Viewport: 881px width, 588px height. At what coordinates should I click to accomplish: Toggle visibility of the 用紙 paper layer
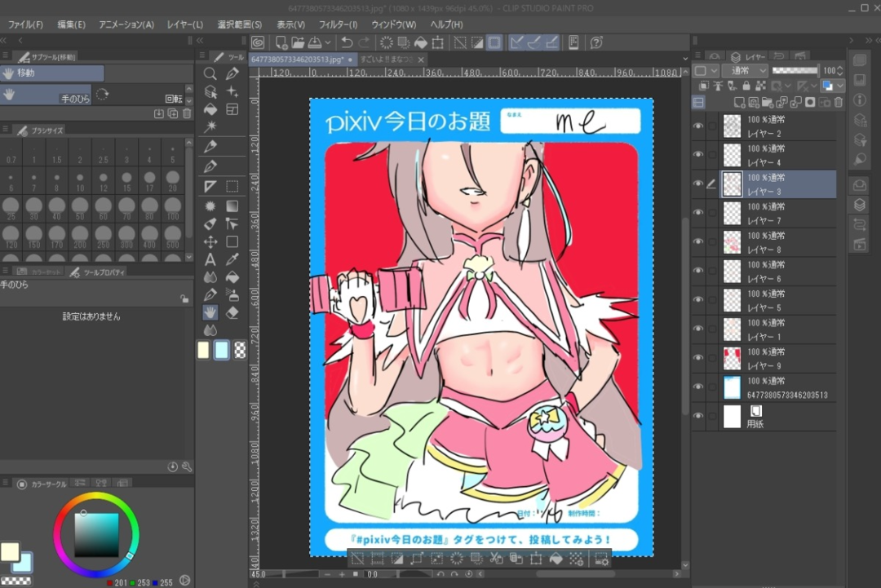[x=697, y=416]
